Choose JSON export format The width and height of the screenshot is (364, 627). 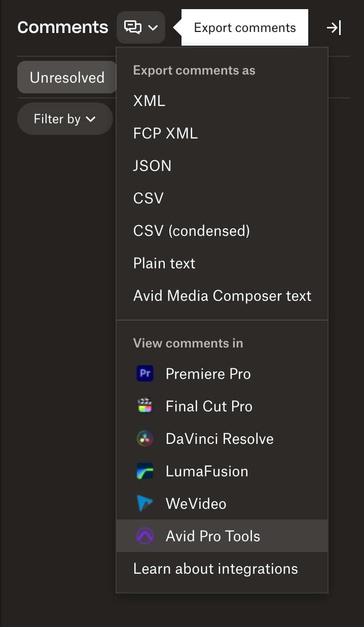(x=152, y=166)
